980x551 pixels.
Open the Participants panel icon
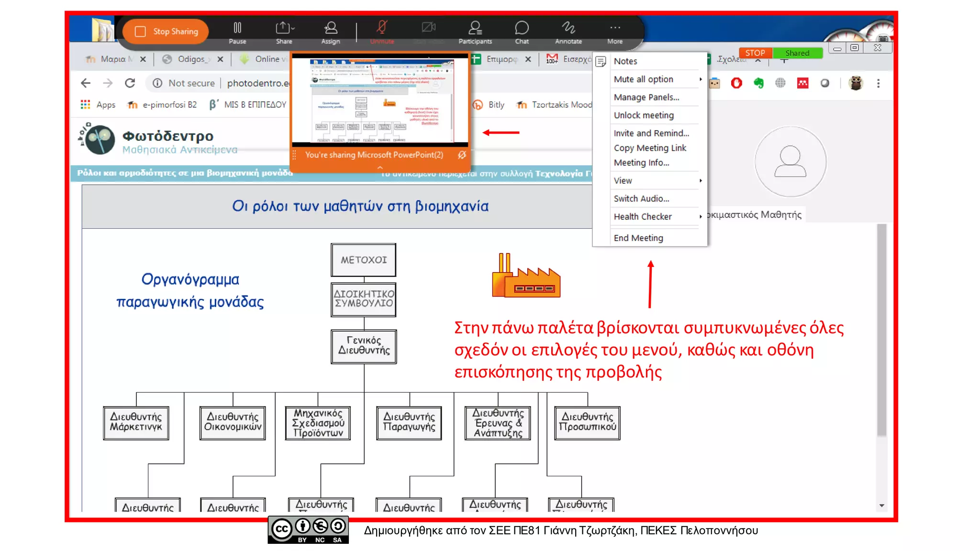point(475,28)
